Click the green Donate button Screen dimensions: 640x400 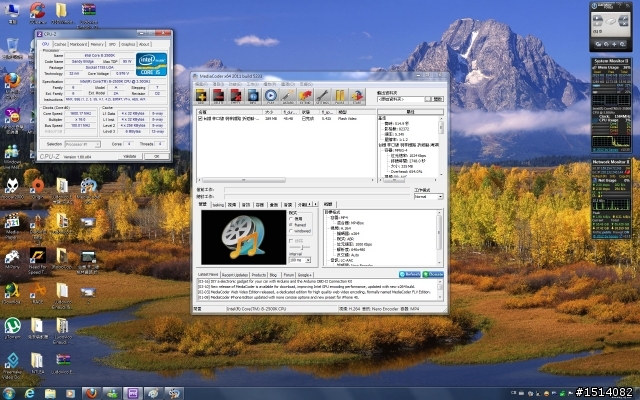click(x=433, y=274)
